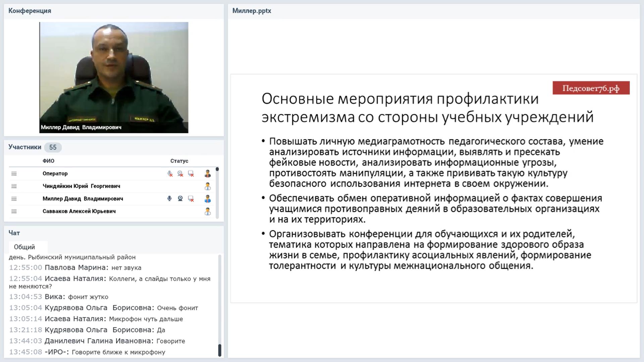The width and height of the screenshot is (644, 362).
Task: Click Оператор's muted microphone icon
Action: [170, 174]
